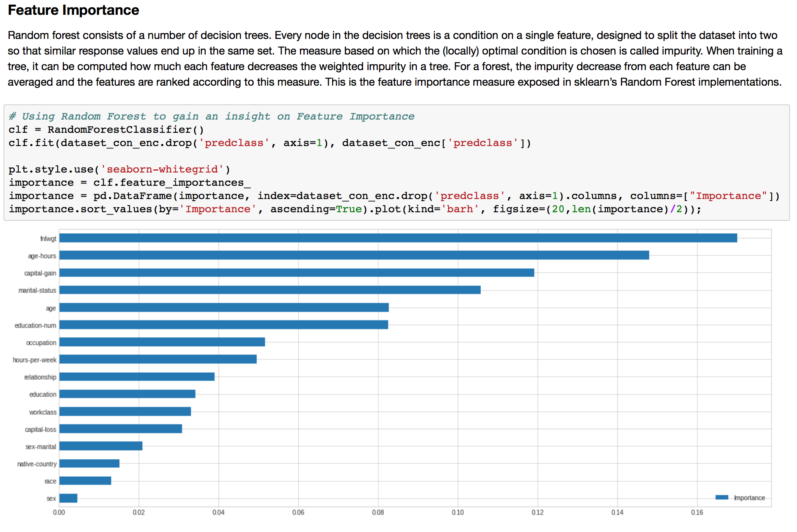This screenshot has width=797, height=532.
Task: Select the small sex importance bar
Action: pyautogui.click(x=68, y=498)
